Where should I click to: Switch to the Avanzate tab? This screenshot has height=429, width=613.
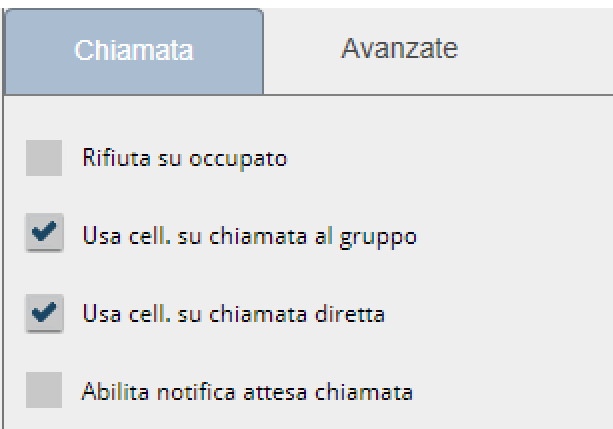(399, 48)
